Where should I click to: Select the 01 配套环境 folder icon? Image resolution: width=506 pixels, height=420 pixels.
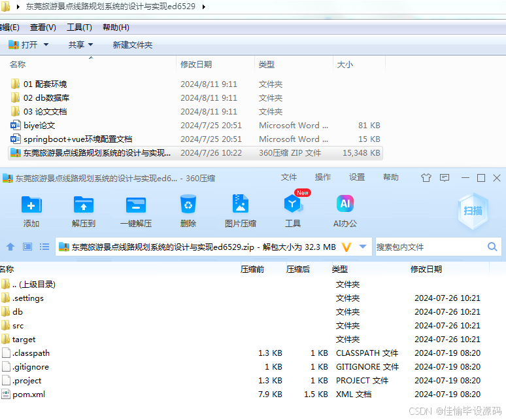[15, 84]
